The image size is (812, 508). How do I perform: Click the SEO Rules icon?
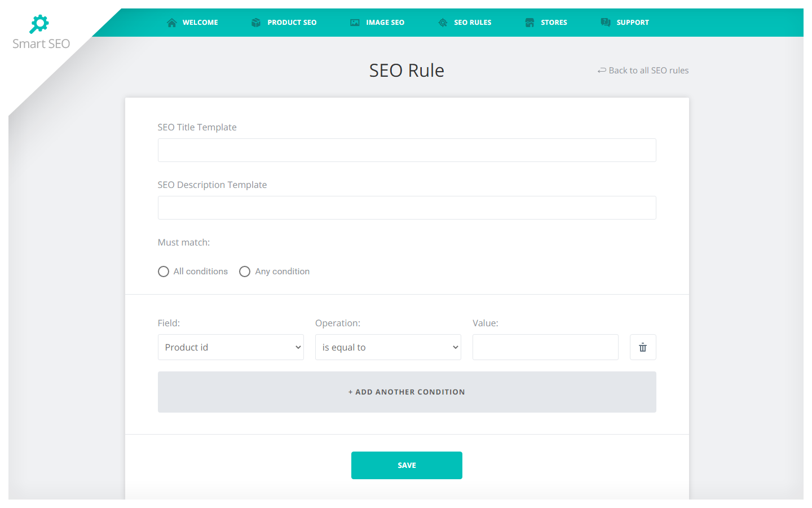[x=443, y=23]
